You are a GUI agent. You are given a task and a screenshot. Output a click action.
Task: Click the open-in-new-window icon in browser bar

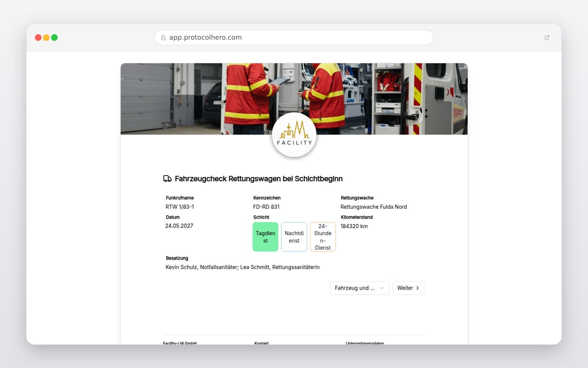547,38
